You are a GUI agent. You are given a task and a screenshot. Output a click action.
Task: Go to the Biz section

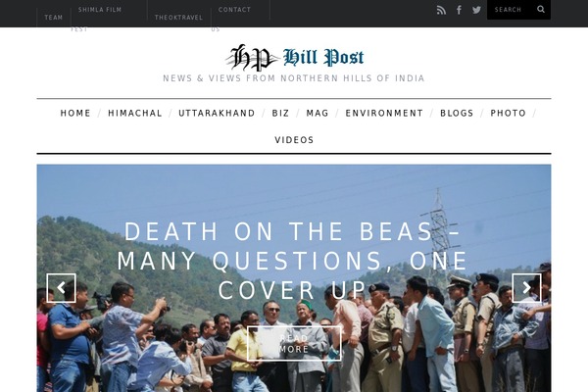tap(280, 113)
